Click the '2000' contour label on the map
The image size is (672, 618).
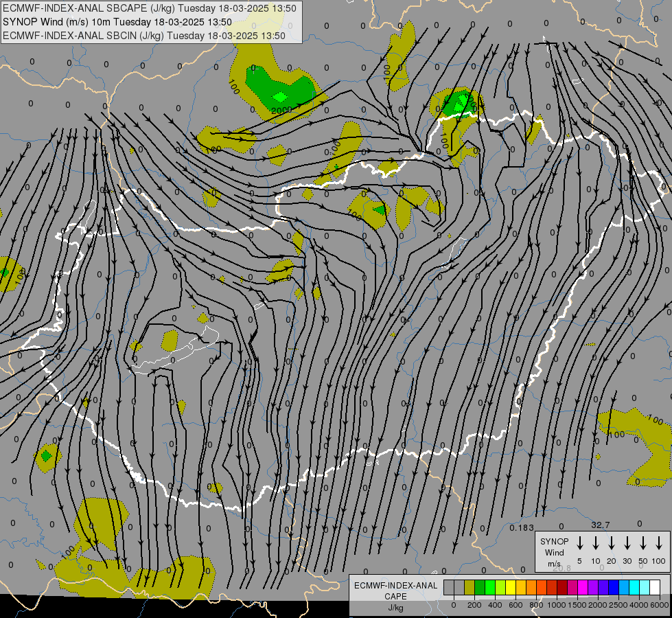click(x=281, y=111)
